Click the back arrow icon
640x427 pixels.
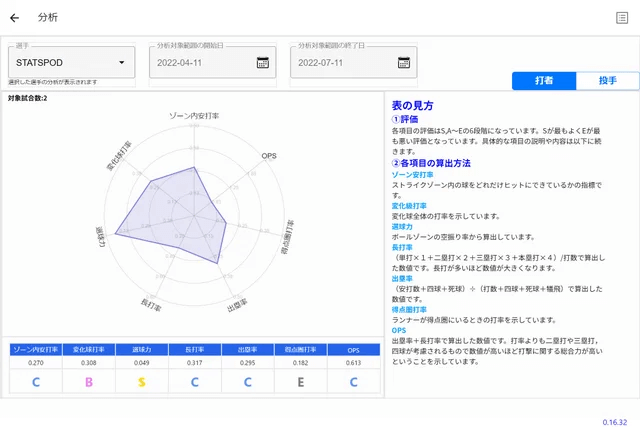click(15, 17)
